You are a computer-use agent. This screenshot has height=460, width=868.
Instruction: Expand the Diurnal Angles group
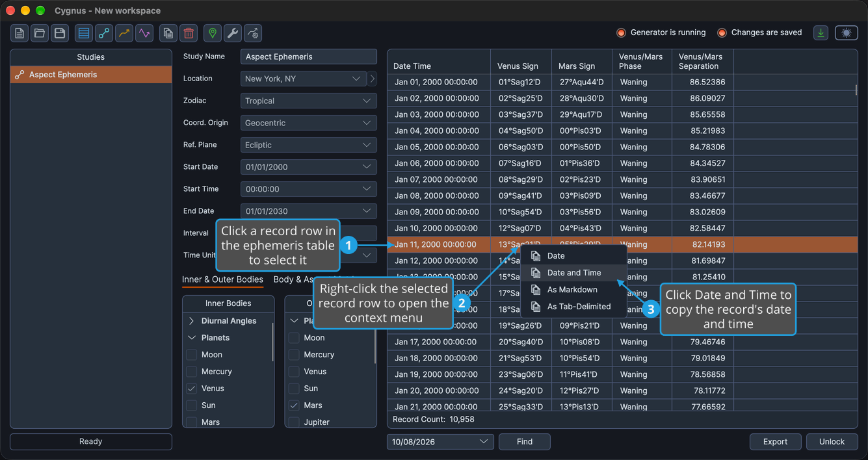click(192, 321)
